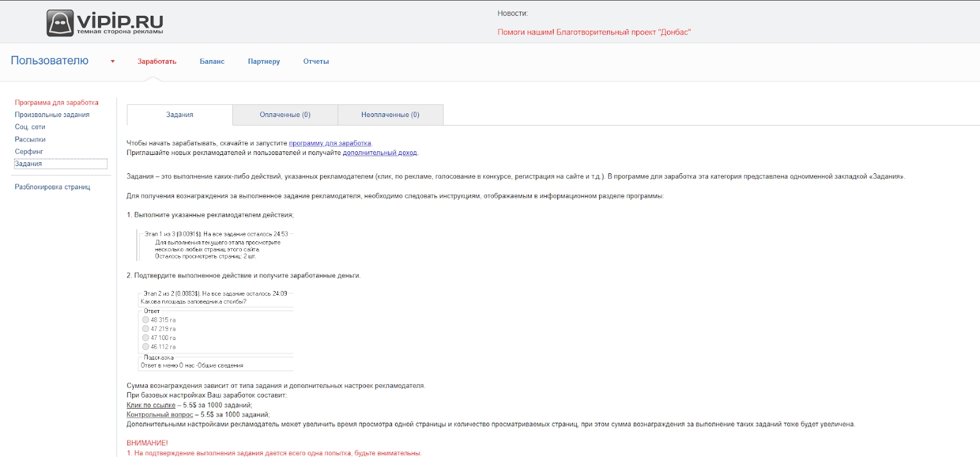Expand the Пользователю dropdown arrow
The image size is (980, 457).
(113, 61)
